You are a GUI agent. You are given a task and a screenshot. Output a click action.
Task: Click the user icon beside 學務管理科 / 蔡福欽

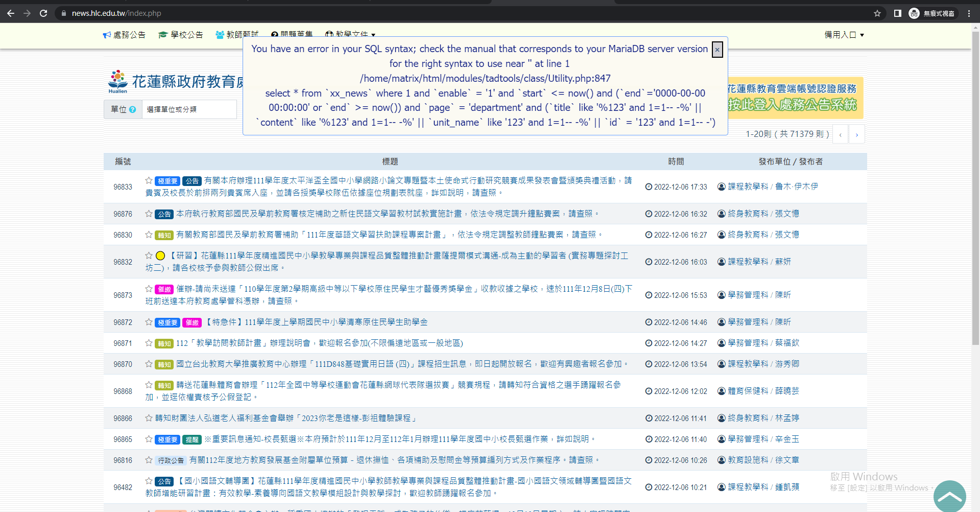[x=722, y=343]
